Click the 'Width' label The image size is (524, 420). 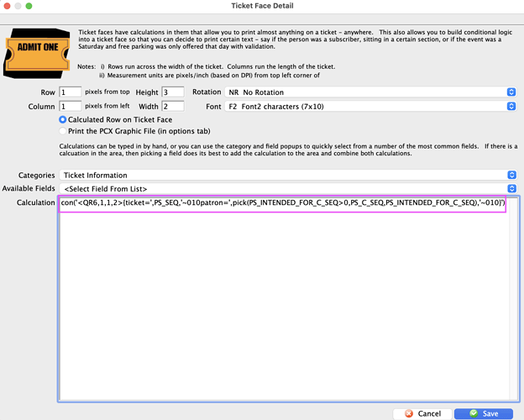point(149,107)
